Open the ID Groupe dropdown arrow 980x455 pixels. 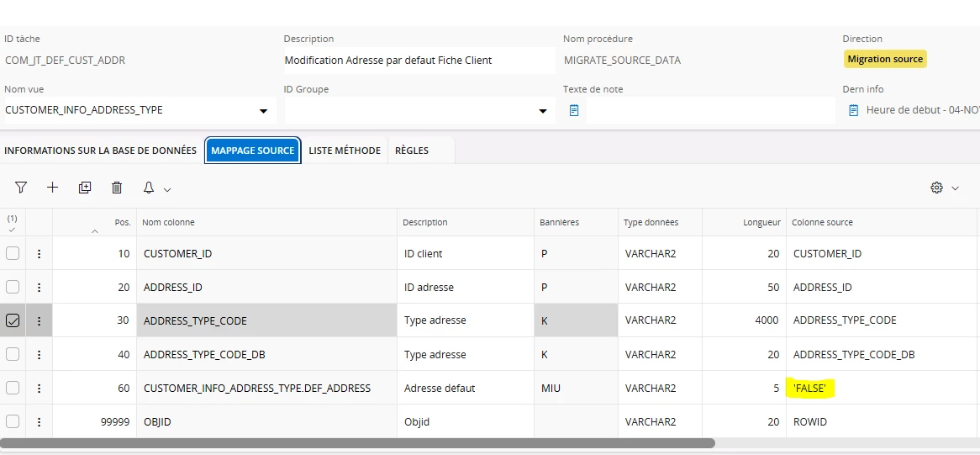(x=542, y=111)
